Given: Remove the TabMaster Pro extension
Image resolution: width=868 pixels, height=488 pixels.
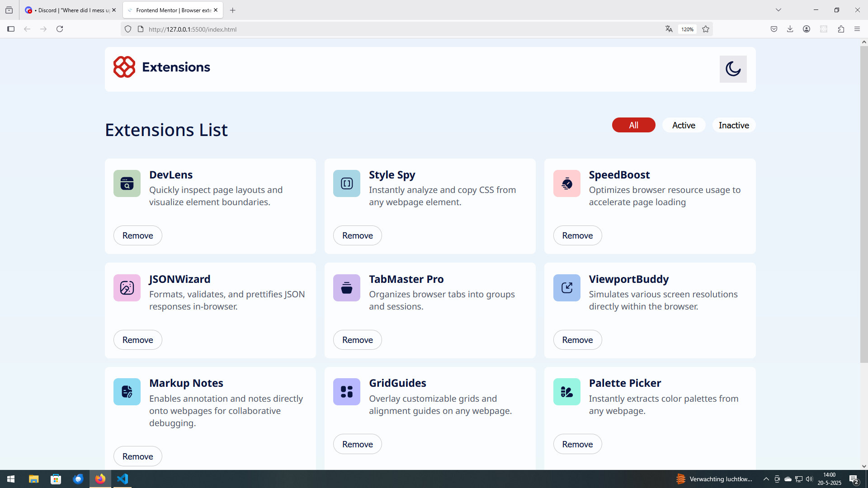Looking at the screenshot, I should tap(357, 340).
